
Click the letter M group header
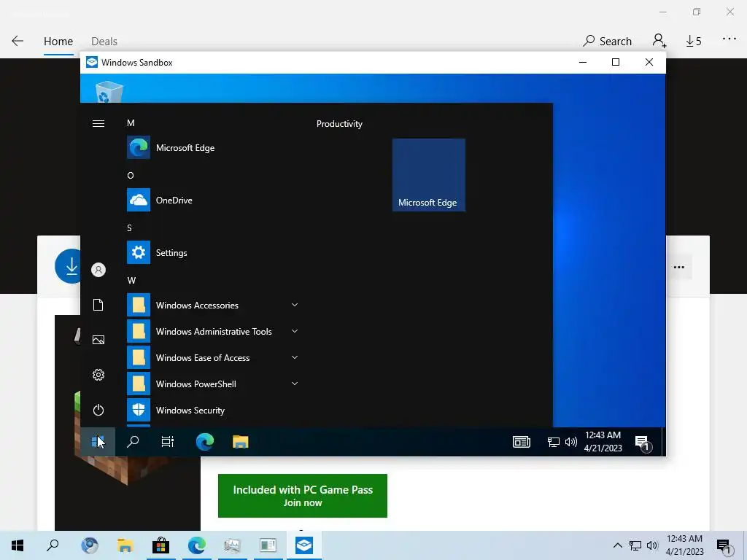(x=131, y=122)
